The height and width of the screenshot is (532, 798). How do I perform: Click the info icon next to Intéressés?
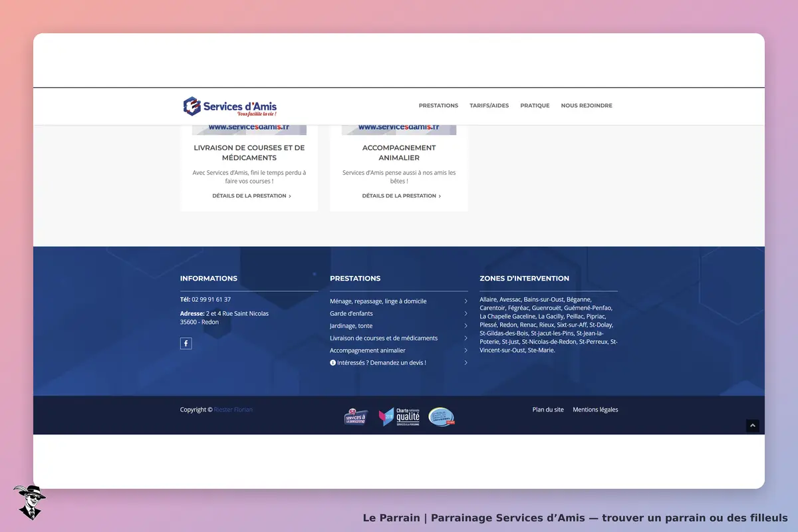(332, 362)
